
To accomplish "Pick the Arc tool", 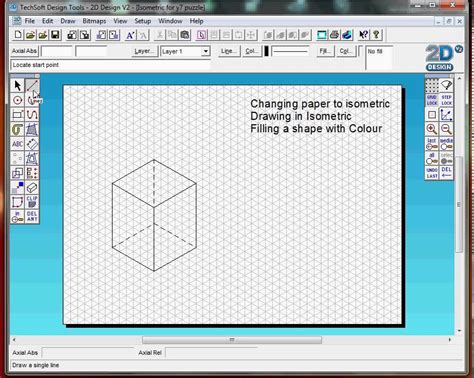I will point(32,100).
